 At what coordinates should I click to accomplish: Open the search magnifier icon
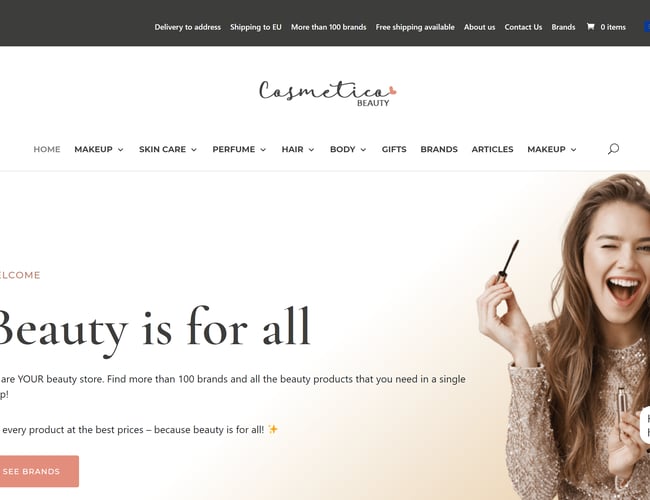614,149
